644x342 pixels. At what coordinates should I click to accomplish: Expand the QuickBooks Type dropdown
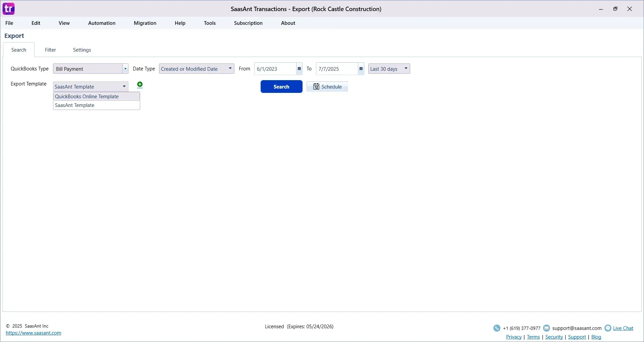pyautogui.click(x=125, y=69)
